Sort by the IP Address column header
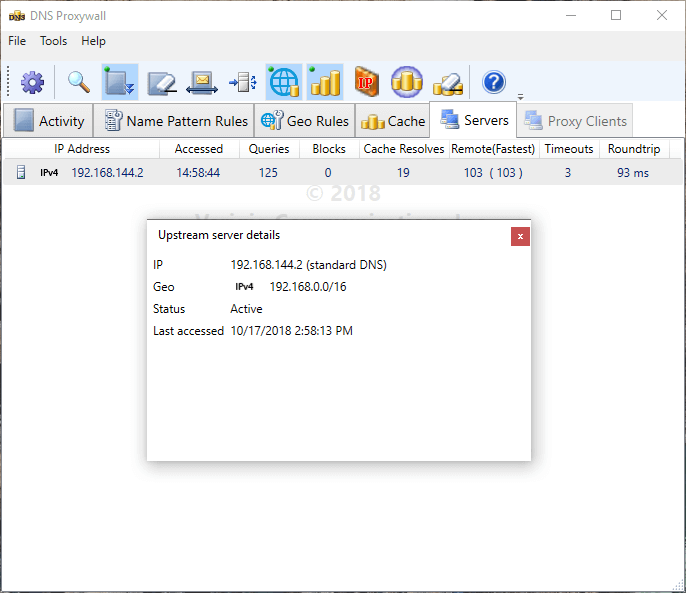 (82, 149)
